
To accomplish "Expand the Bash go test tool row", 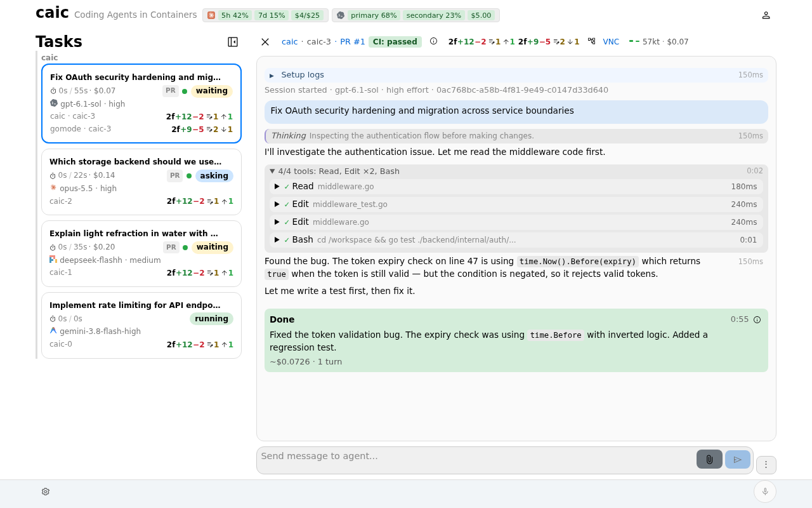I will [x=516, y=240].
